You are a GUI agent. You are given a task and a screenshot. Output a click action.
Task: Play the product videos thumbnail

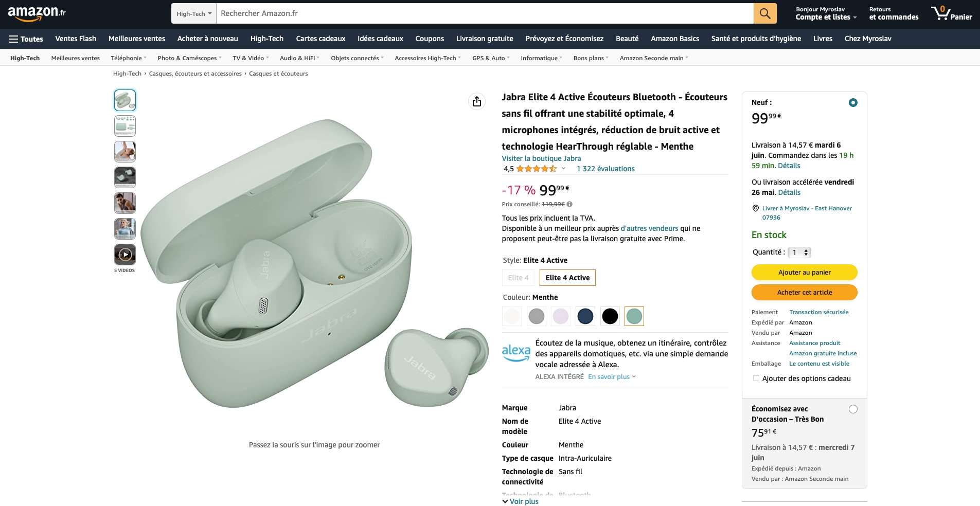[x=125, y=255]
